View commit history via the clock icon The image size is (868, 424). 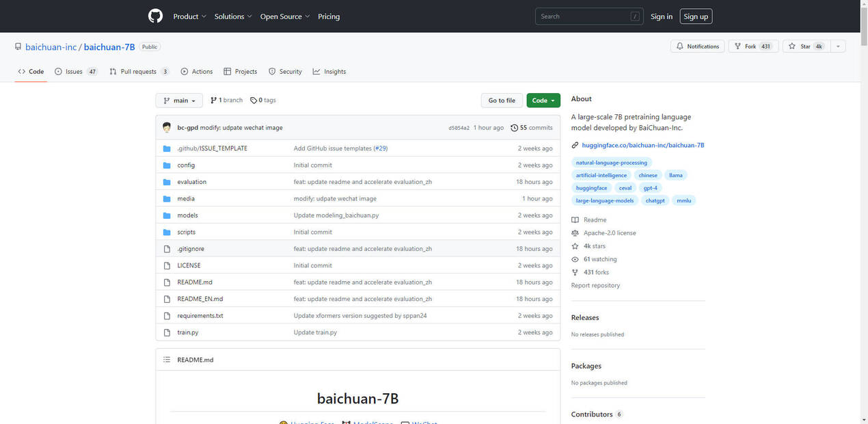point(514,127)
